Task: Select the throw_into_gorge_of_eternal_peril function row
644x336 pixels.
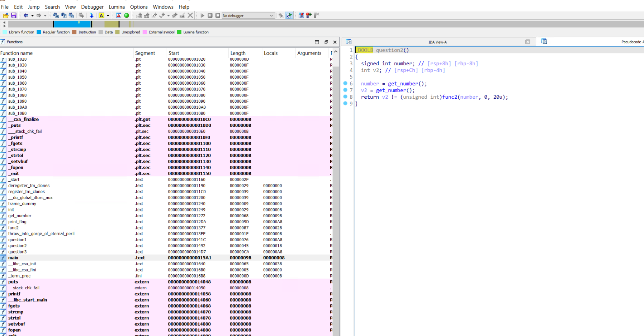Action: coord(166,234)
